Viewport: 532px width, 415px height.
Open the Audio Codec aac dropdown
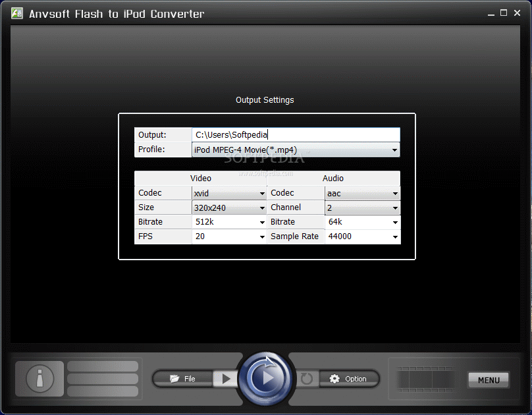(x=362, y=193)
